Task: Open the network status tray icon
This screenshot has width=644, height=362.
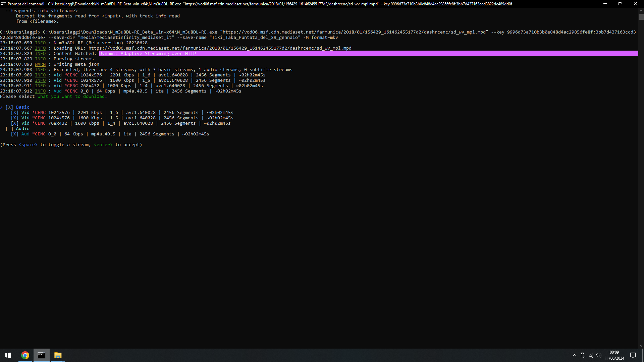Action: (x=591, y=355)
